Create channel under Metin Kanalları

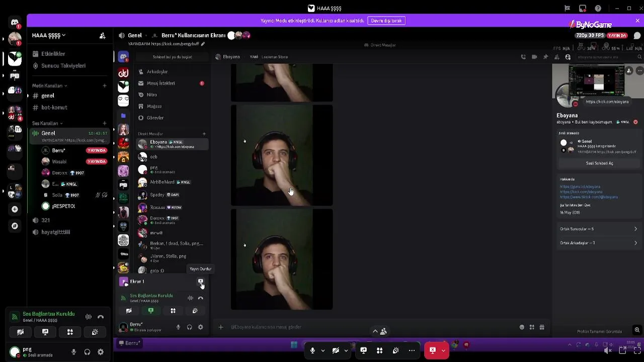pyautogui.click(x=104, y=85)
